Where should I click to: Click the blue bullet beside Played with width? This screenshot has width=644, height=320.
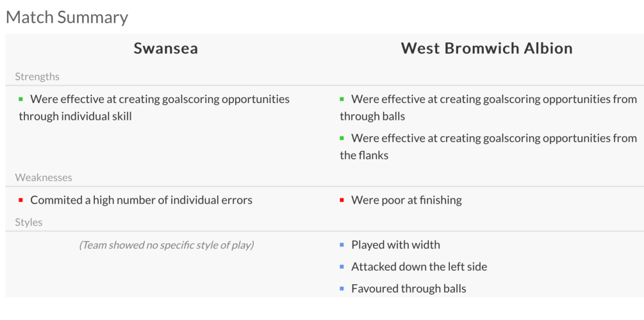pos(342,245)
